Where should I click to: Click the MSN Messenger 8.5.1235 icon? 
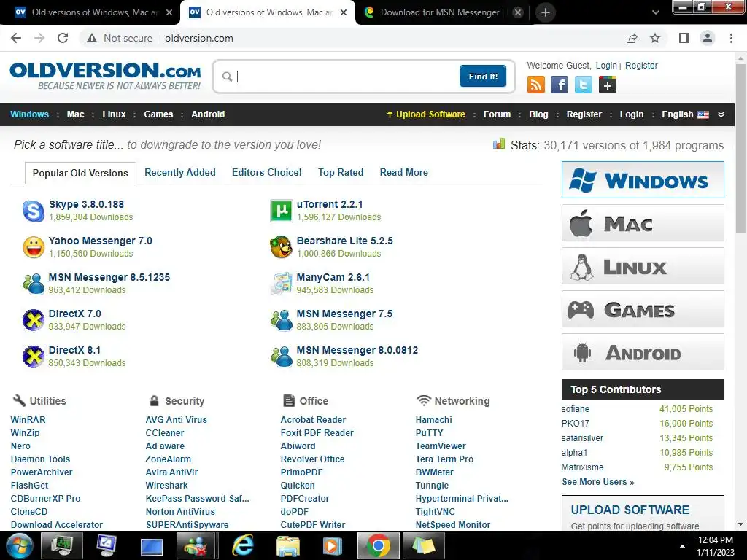tap(34, 284)
